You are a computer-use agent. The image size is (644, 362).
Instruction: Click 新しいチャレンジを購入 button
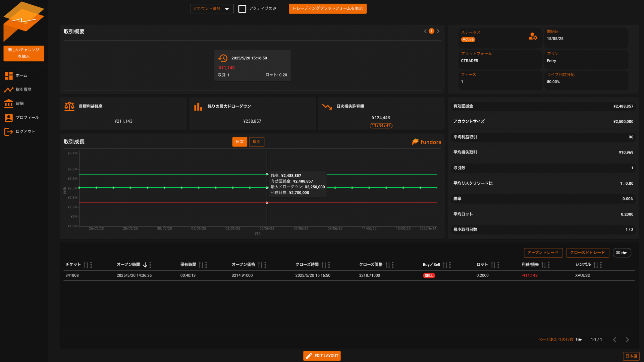coord(24,53)
